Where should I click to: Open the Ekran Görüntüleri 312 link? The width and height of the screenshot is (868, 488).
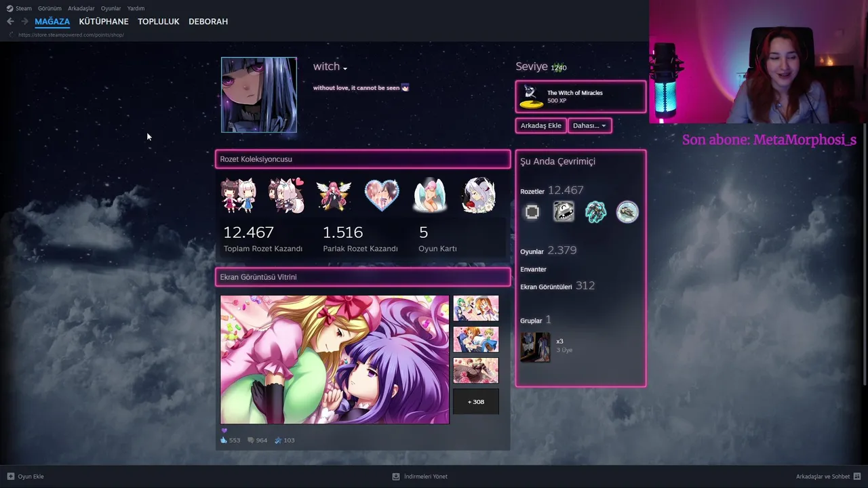point(557,286)
